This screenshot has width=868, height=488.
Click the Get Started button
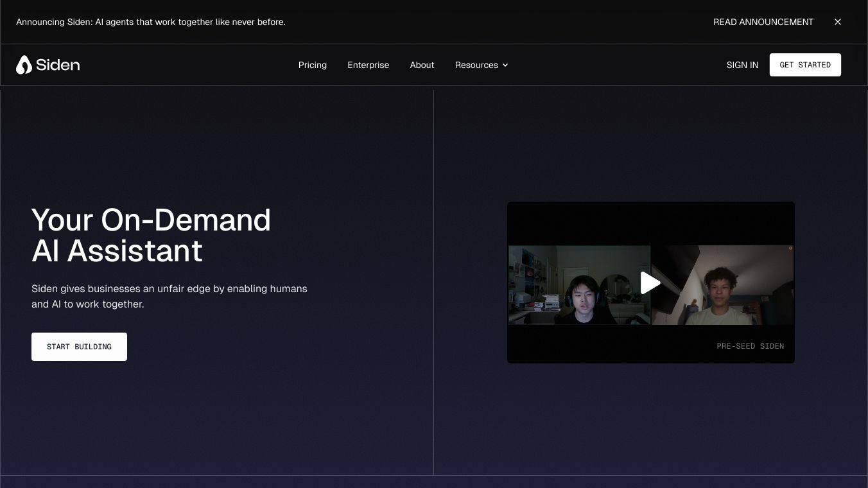[x=805, y=65]
